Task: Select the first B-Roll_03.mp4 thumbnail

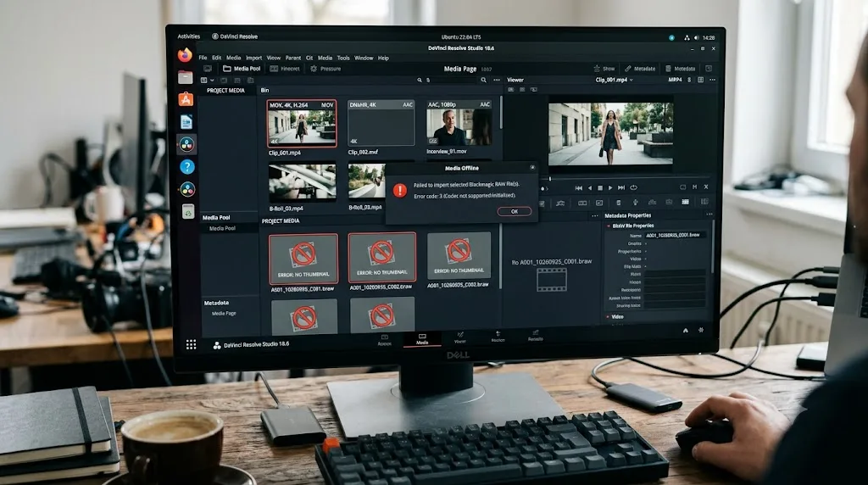Action: pos(303,182)
